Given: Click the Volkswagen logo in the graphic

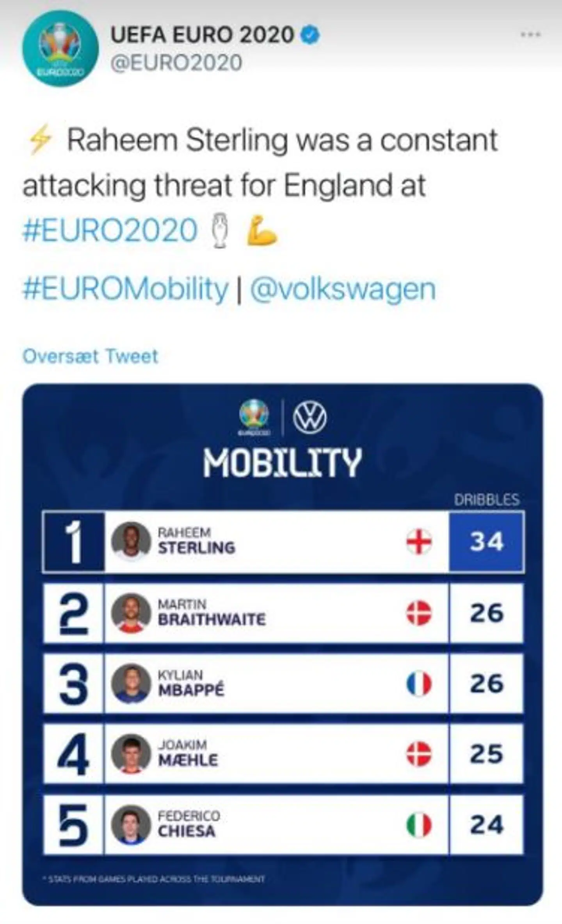Looking at the screenshot, I should pos(310,418).
